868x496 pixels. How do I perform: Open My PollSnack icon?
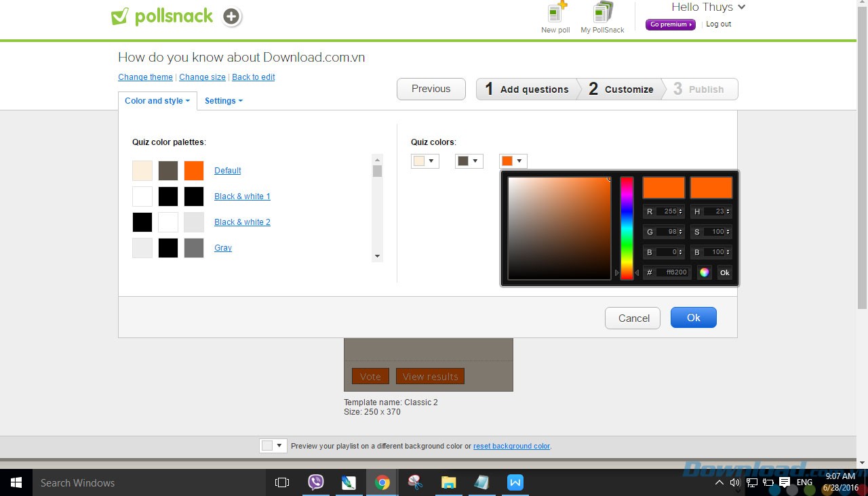pyautogui.click(x=602, y=14)
